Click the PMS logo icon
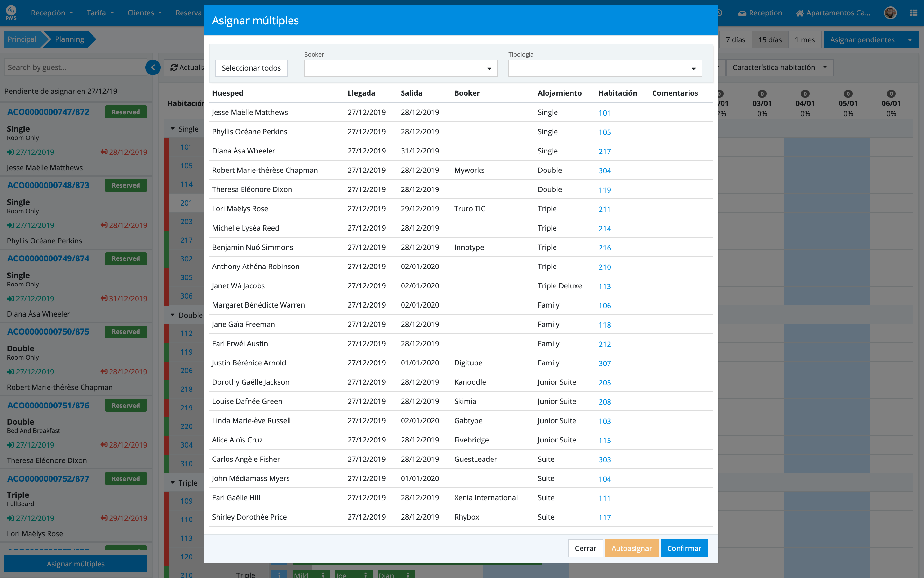 pos(11,13)
